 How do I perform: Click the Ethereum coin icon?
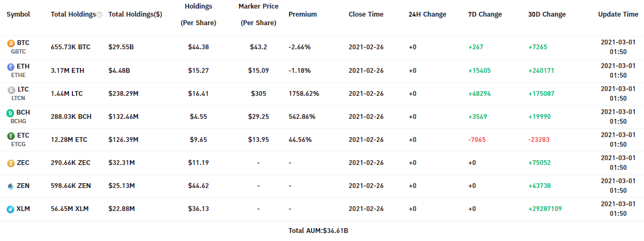click(x=11, y=66)
